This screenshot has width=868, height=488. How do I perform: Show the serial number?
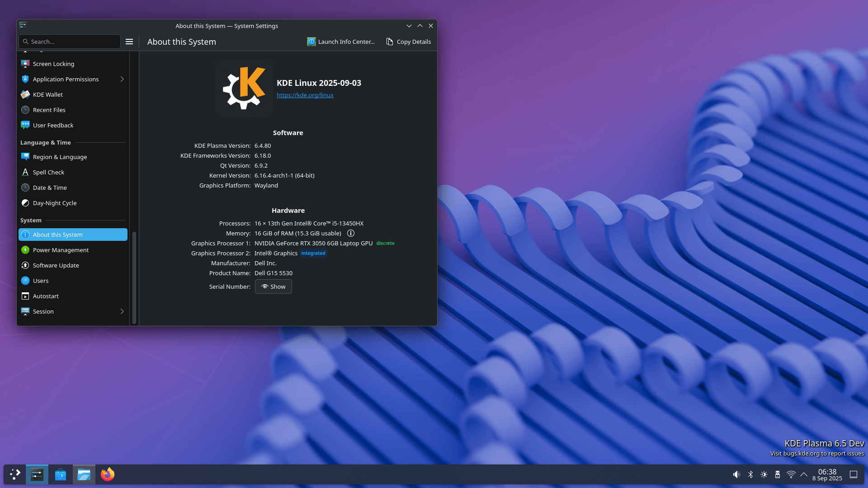(x=273, y=286)
